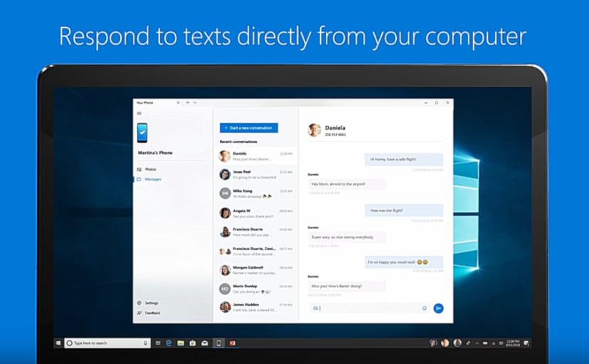
Task: Click the 'I'm so happy you could visit!' message
Action: pyautogui.click(x=404, y=262)
